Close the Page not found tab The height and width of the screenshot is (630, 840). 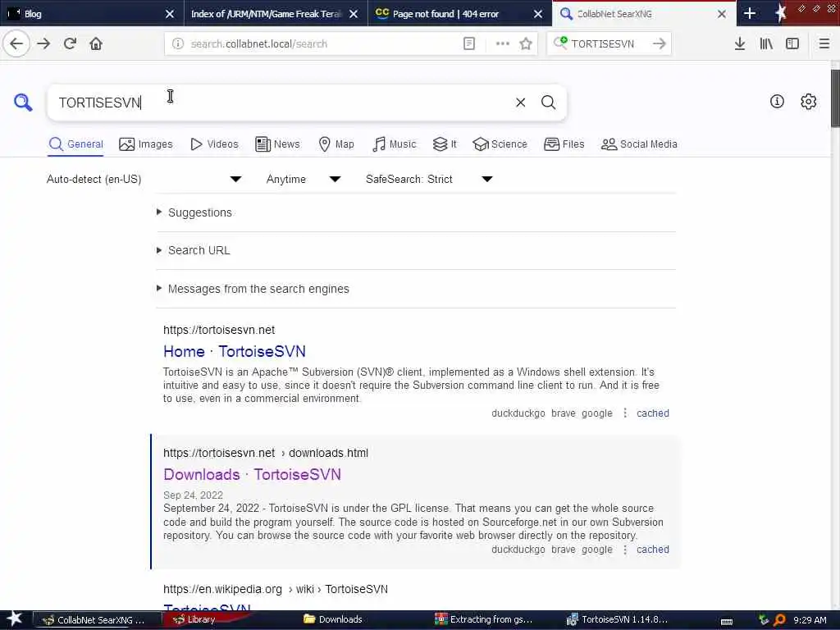point(538,14)
